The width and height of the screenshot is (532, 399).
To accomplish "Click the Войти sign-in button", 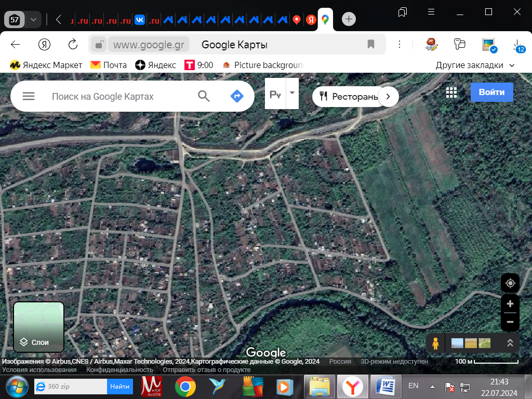I will [491, 92].
